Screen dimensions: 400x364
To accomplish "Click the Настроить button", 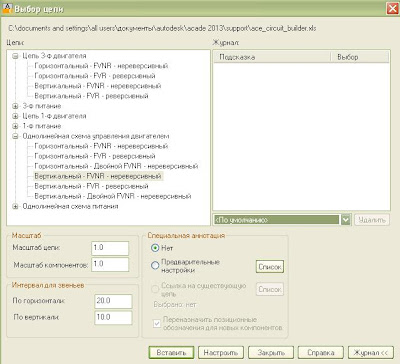I will (221, 353).
